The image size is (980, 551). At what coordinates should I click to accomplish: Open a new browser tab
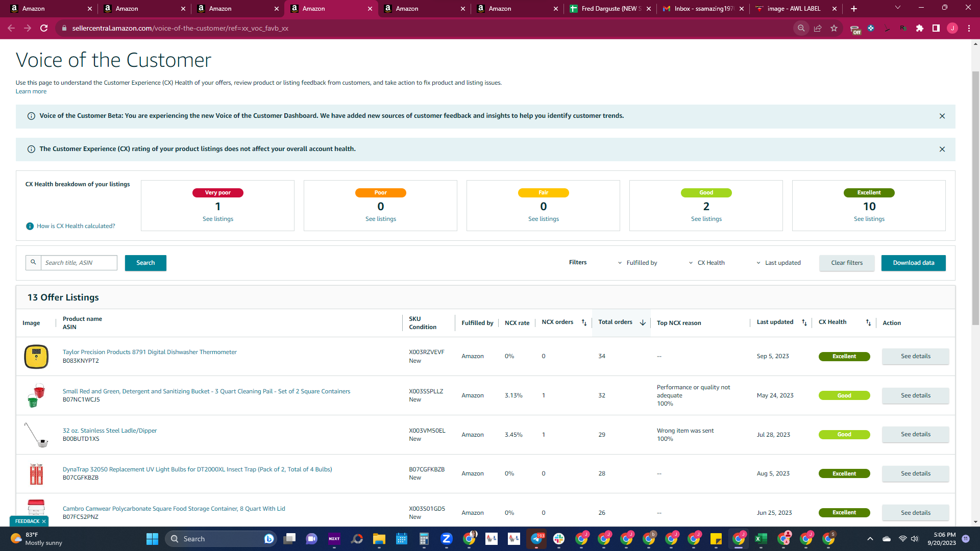pyautogui.click(x=854, y=9)
